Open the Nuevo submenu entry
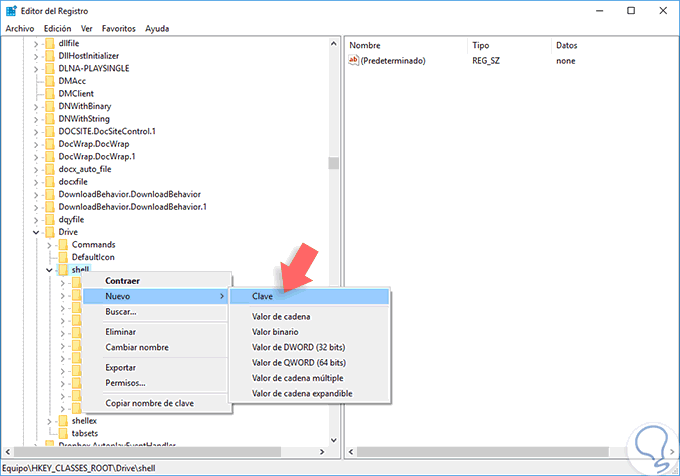 click(x=156, y=296)
